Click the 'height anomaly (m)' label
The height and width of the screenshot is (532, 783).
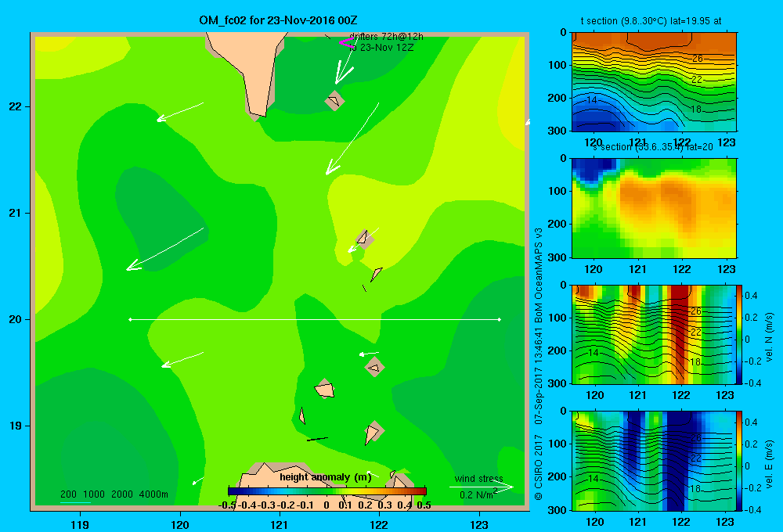326,477
